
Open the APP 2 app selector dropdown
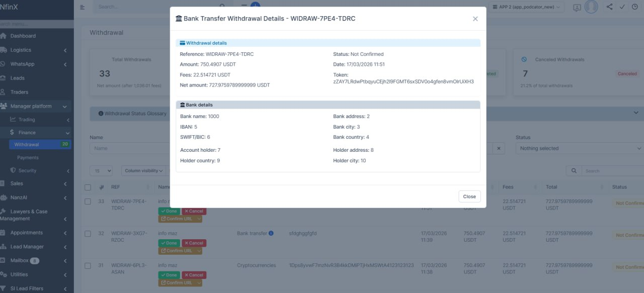click(x=526, y=7)
